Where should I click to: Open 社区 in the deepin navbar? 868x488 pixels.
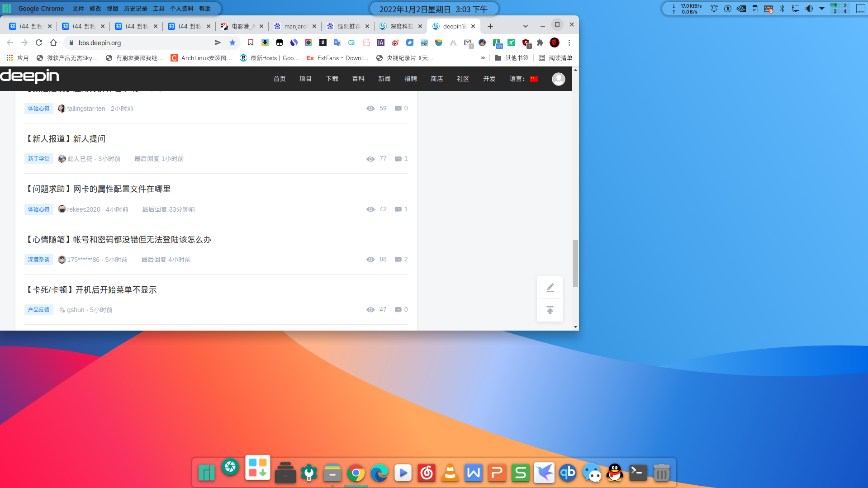pos(463,79)
